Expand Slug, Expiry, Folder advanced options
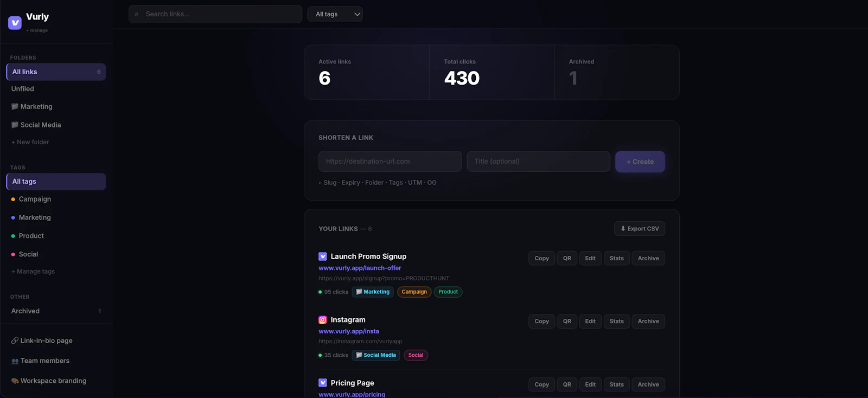The width and height of the screenshot is (868, 398). pyautogui.click(x=378, y=183)
